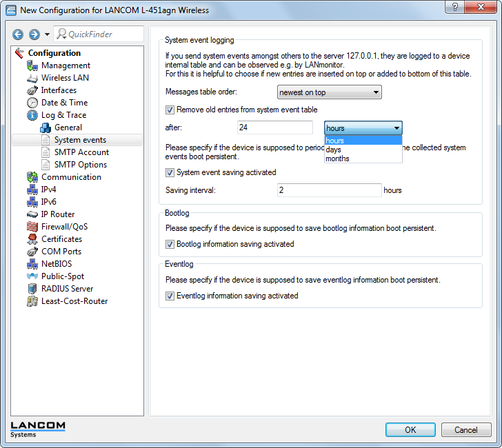Open the Messages table order dropdown
502x448 pixels.
pos(330,92)
